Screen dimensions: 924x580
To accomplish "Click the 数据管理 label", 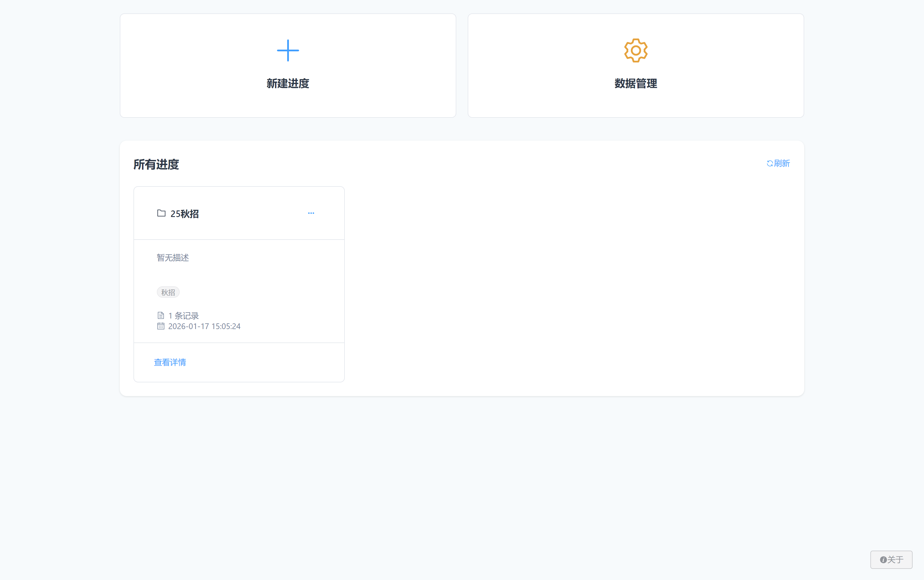I will pyautogui.click(x=636, y=83).
